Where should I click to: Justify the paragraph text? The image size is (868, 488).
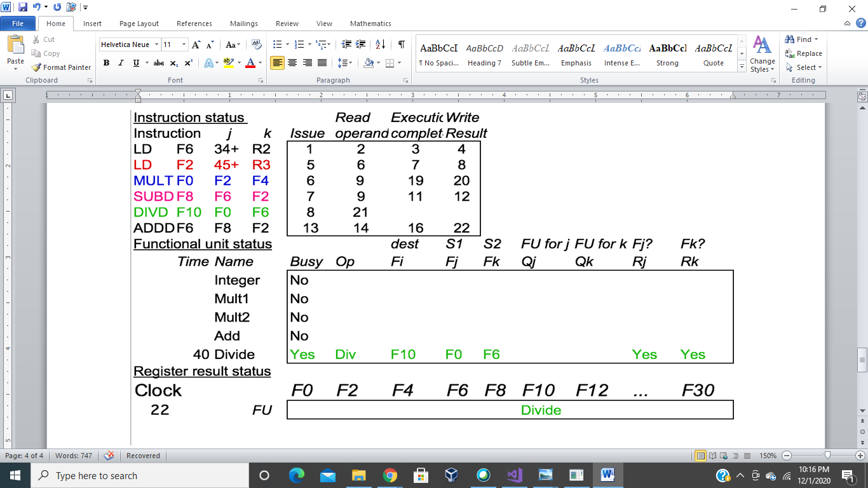point(322,63)
